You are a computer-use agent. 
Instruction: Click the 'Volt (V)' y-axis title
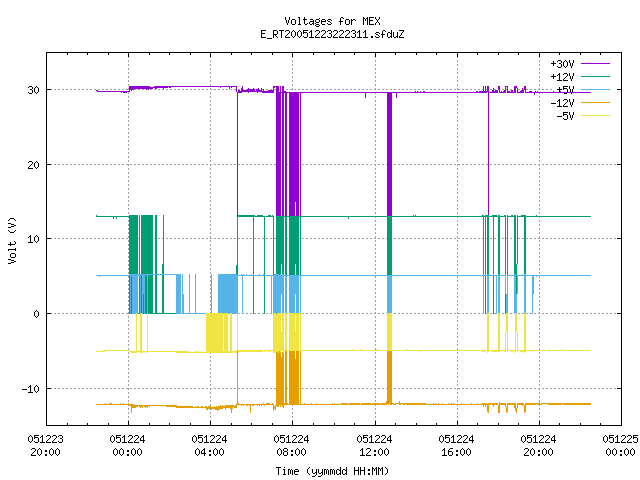(x=12, y=240)
